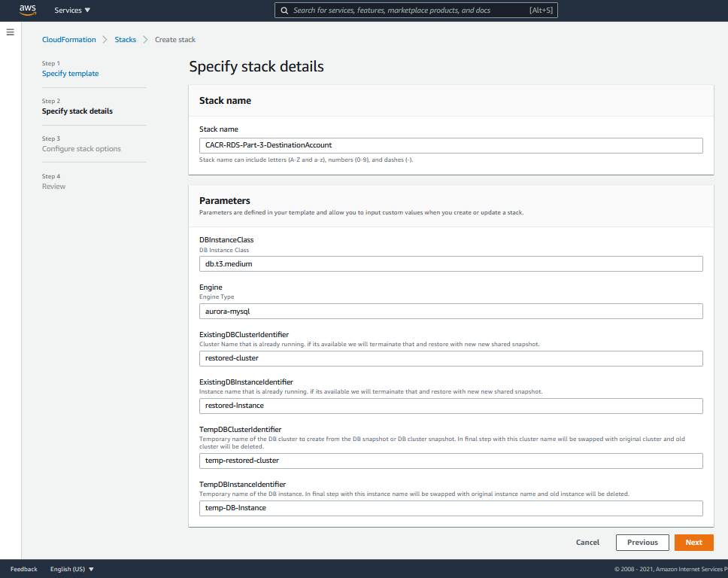Focus the services search bar

coord(416,10)
